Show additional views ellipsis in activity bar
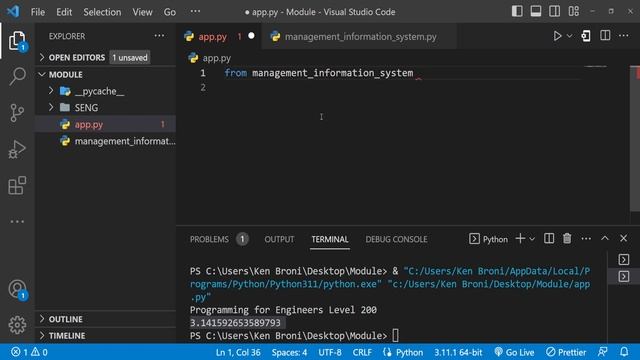 (x=17, y=221)
